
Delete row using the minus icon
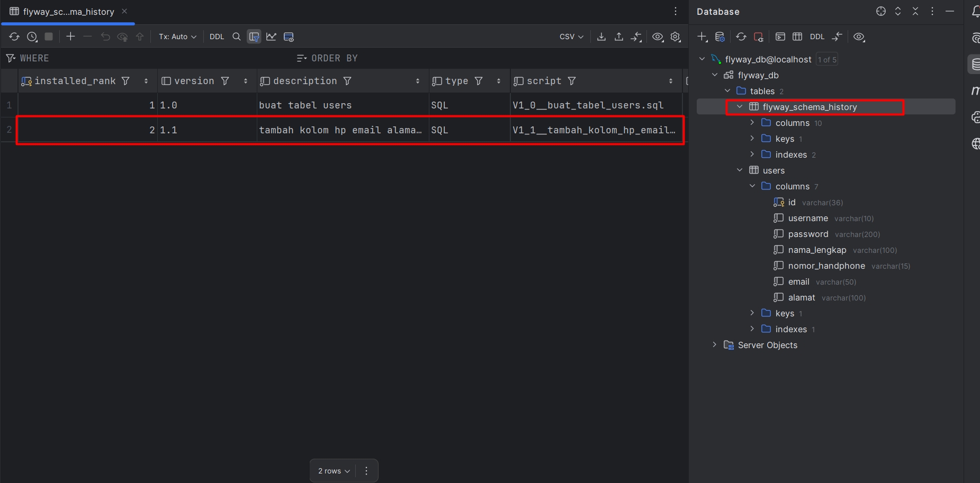[88, 37]
